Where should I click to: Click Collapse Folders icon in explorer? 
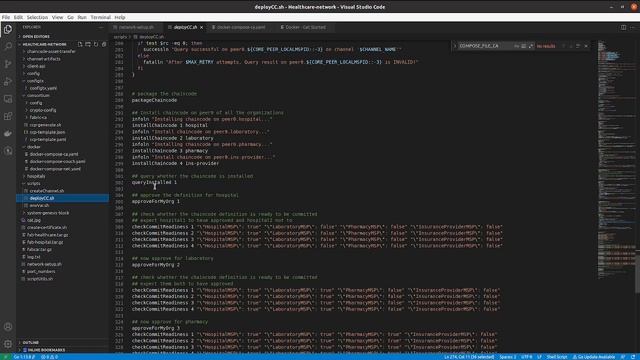click(x=104, y=44)
